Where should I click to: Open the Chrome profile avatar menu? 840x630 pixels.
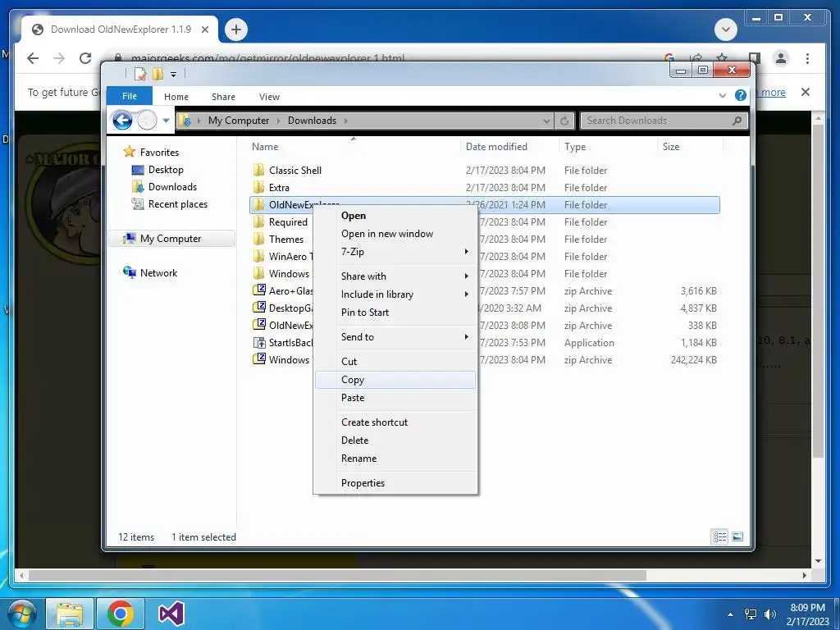(781, 58)
